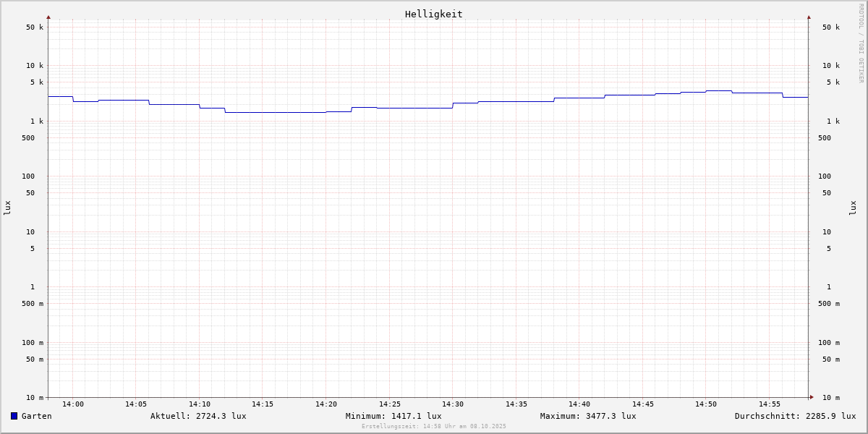Image resolution: width=868 pixels, height=434 pixels.
Task: Click the 14:15 time axis tick label
Action: [263, 404]
